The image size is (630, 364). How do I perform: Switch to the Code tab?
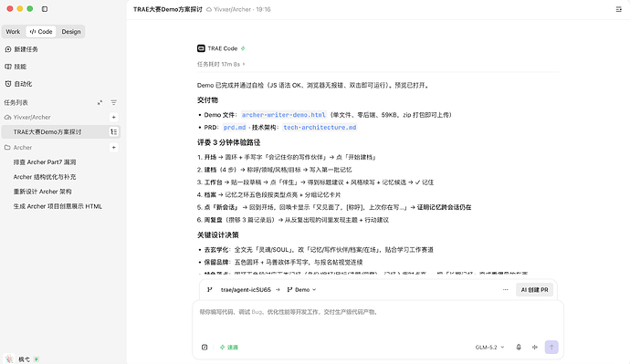tap(41, 32)
